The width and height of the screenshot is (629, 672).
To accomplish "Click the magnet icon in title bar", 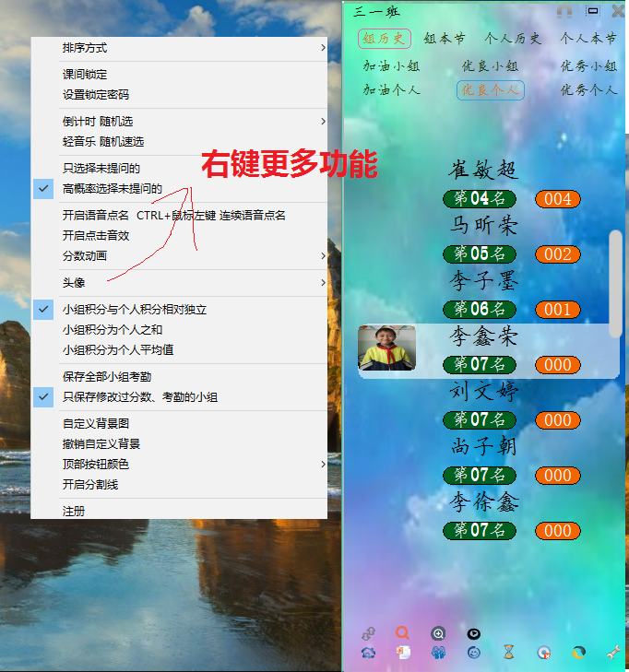I will pyautogui.click(x=564, y=11).
